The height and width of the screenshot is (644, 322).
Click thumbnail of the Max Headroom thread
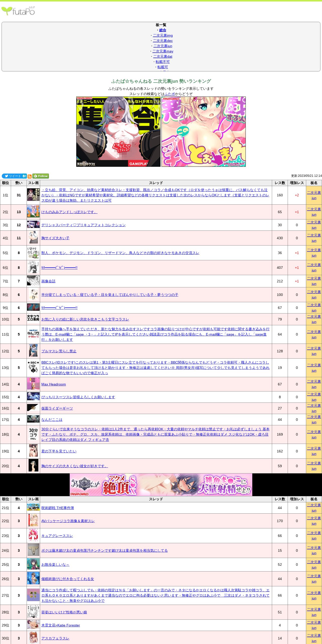[33, 384]
